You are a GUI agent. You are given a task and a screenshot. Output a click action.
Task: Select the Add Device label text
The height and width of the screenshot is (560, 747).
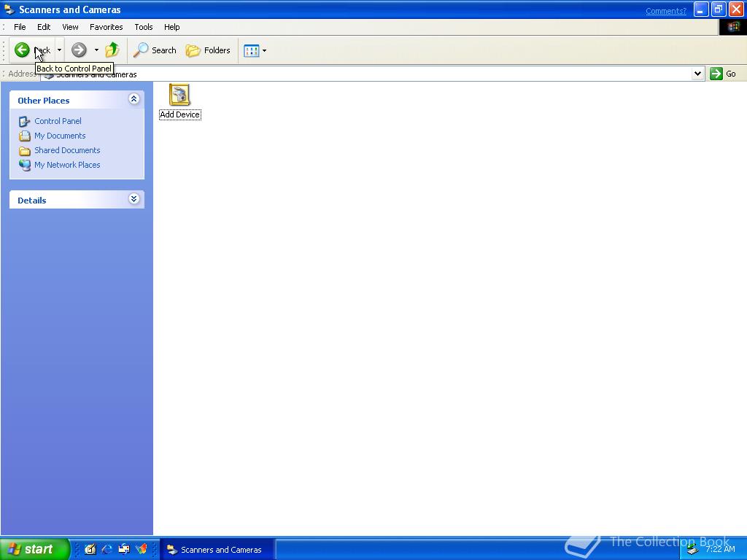click(x=179, y=114)
